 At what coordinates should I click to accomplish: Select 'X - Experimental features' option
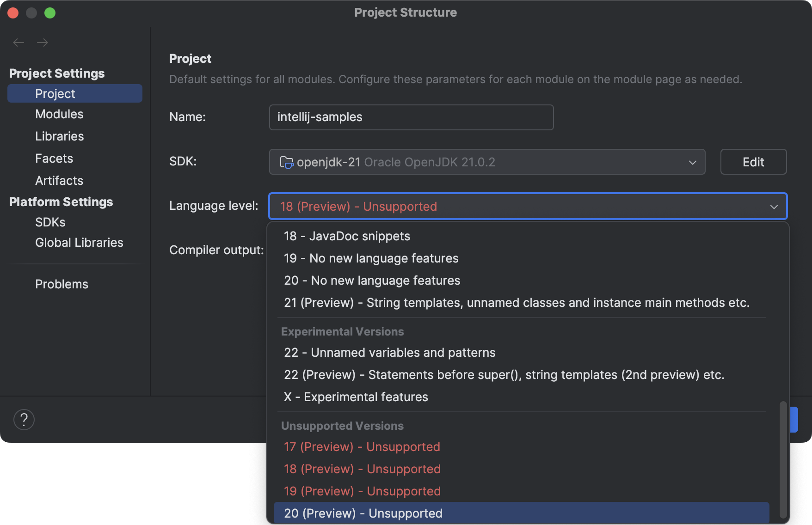[356, 397]
